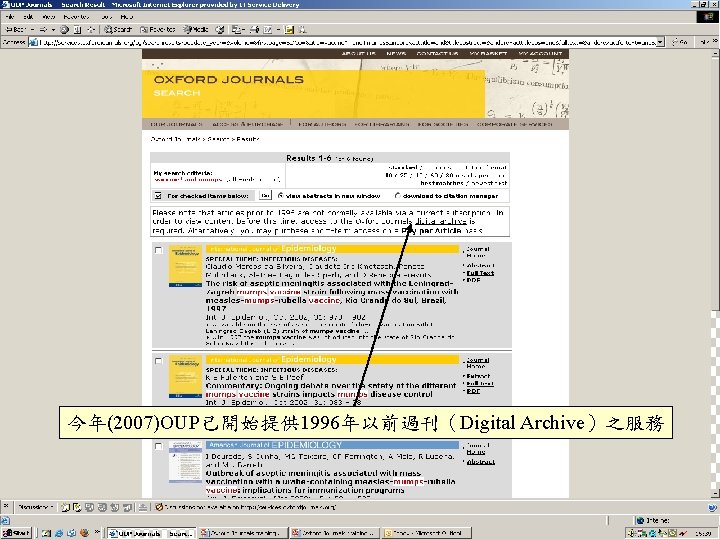This screenshot has width=720, height=540.
Task: Click the IE Back button
Action: coord(16,29)
